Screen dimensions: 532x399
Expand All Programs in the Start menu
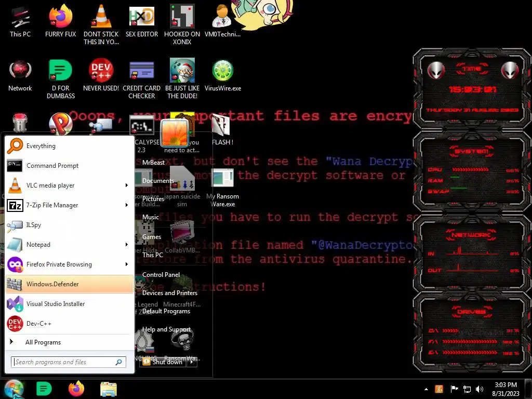(70, 342)
